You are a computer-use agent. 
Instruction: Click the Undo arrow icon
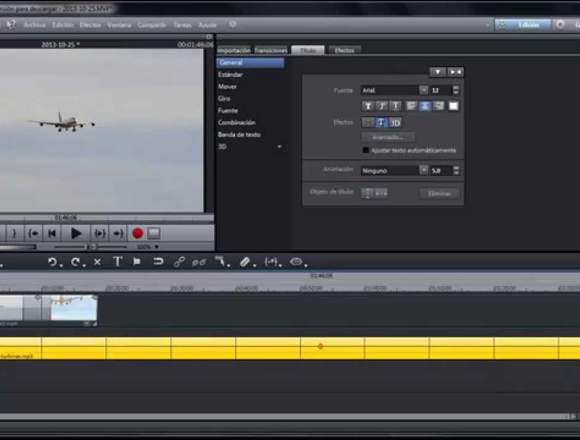(53, 262)
